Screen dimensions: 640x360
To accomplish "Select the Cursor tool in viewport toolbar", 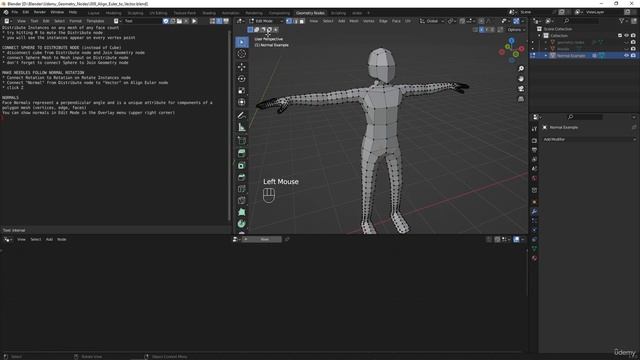I will point(242,54).
